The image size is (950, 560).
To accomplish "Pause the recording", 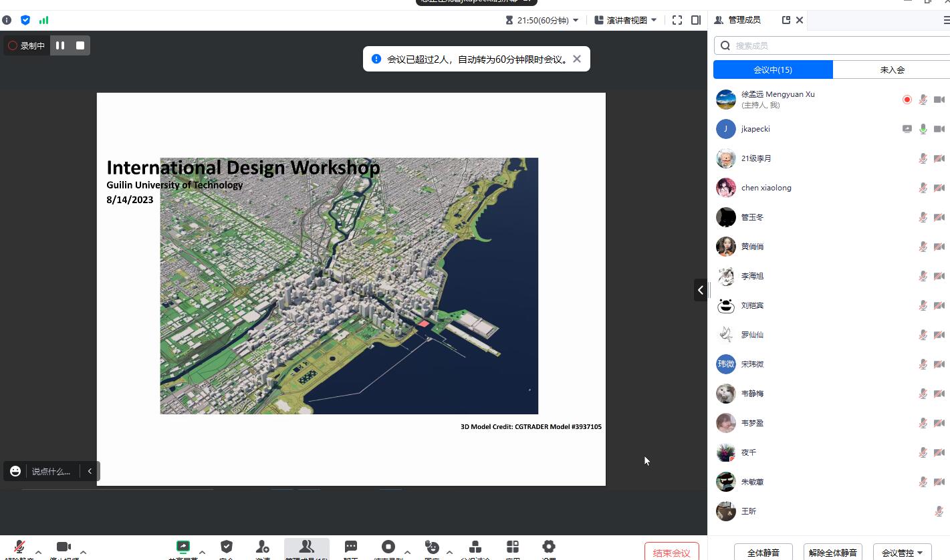I will tap(60, 45).
